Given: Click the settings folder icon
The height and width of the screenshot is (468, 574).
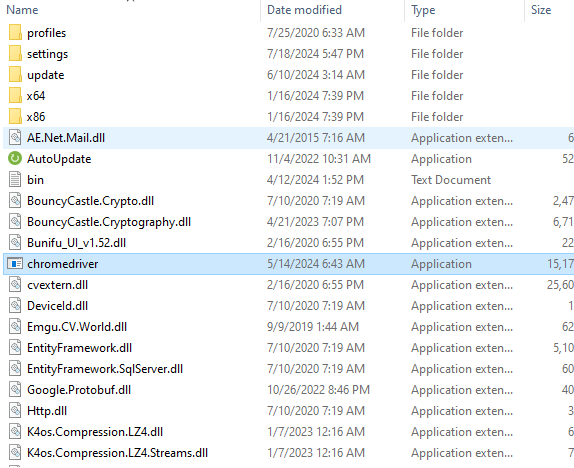Looking at the screenshot, I should point(15,54).
